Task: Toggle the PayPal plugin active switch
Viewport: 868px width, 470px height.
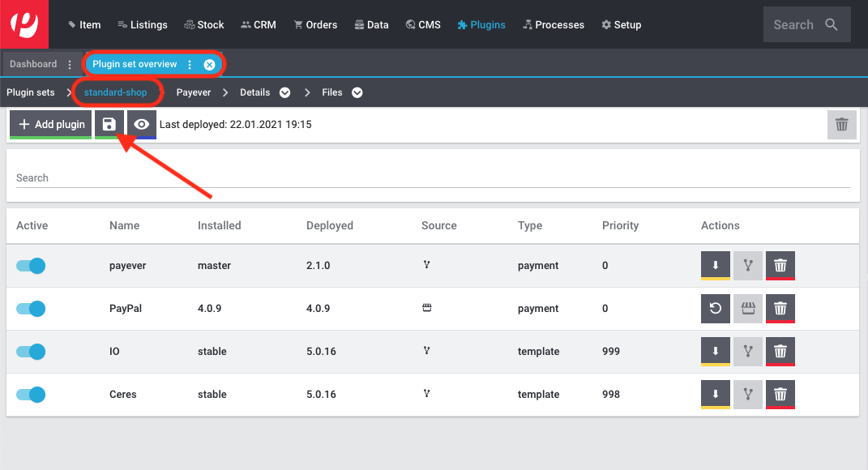Action: [31, 309]
